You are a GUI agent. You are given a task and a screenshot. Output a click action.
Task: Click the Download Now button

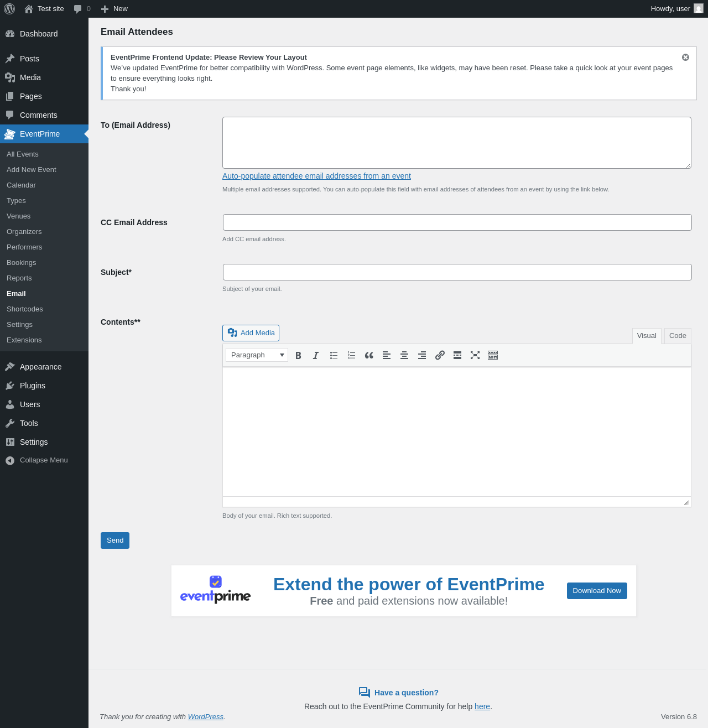point(597,591)
